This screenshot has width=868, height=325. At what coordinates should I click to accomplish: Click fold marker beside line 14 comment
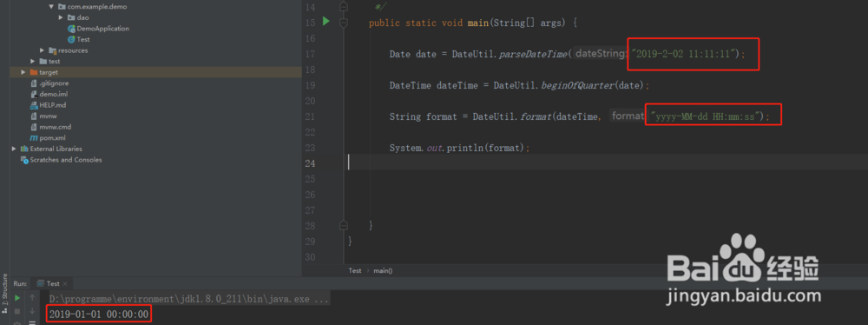(x=344, y=7)
